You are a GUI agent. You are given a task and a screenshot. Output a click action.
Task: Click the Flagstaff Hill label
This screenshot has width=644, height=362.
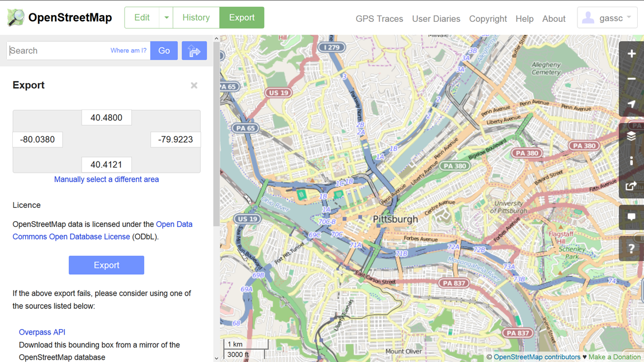click(x=561, y=237)
